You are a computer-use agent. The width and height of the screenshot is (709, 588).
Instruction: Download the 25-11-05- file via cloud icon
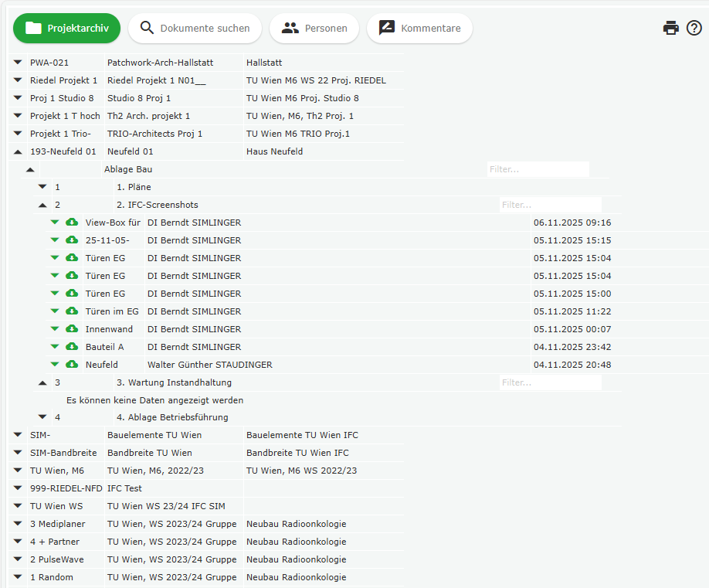pos(72,240)
